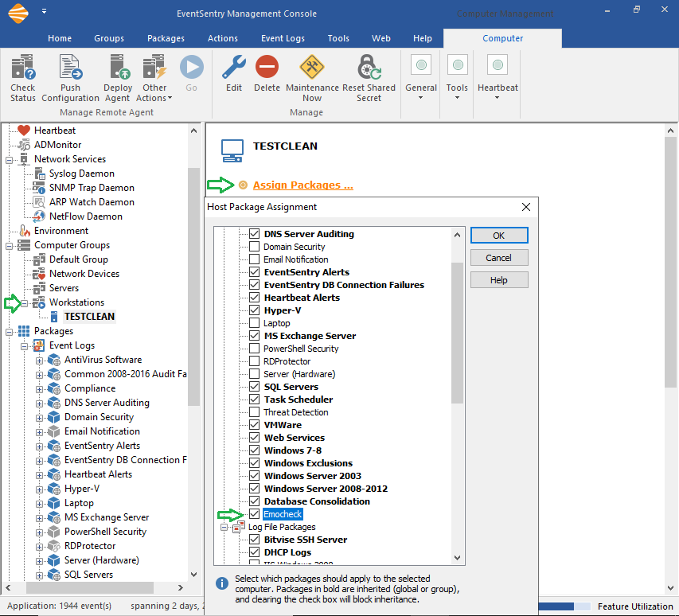Select AntiVirus Software package

pyautogui.click(x=103, y=359)
